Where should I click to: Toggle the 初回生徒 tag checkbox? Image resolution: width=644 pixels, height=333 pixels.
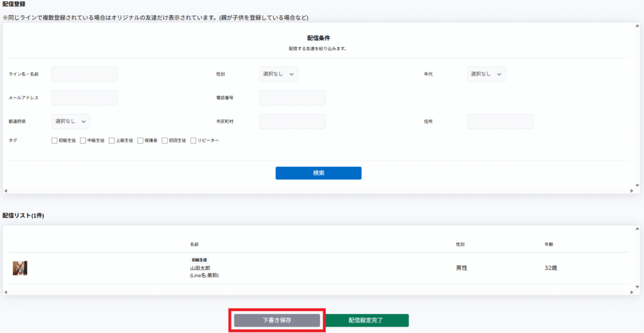point(165,140)
